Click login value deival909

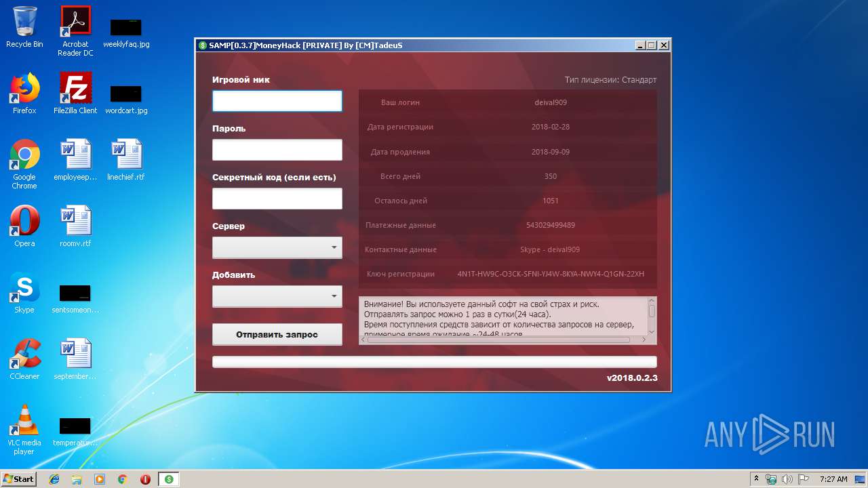[x=551, y=102]
